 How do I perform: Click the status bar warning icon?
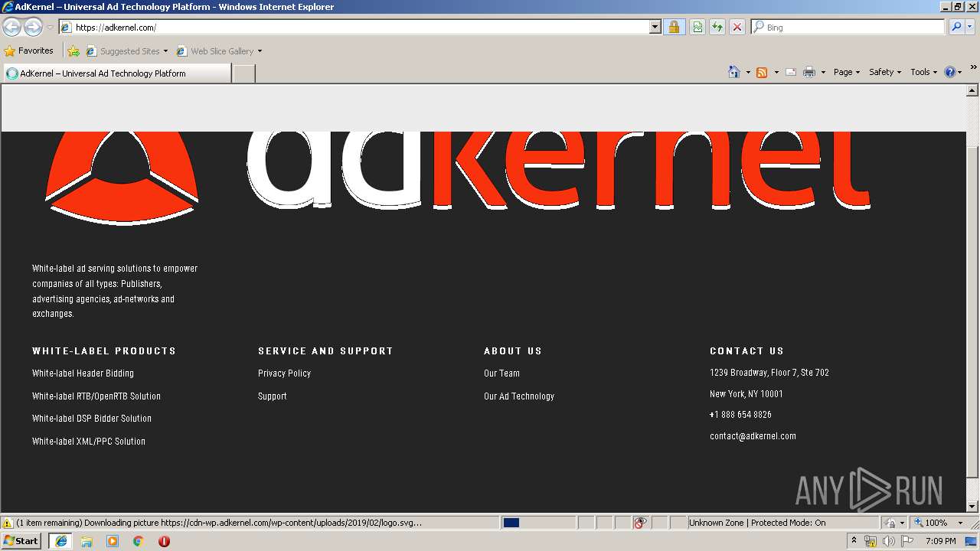[x=8, y=523]
